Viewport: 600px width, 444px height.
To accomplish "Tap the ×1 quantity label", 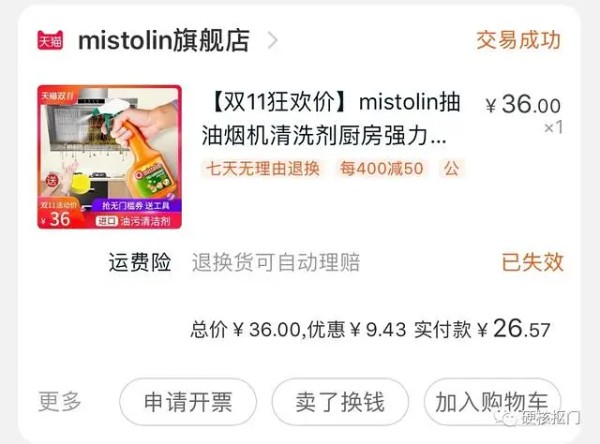I will click(553, 127).
